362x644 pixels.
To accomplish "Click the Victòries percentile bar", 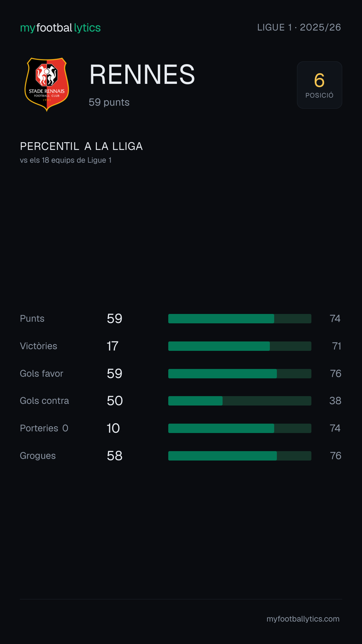I will click(x=240, y=346).
